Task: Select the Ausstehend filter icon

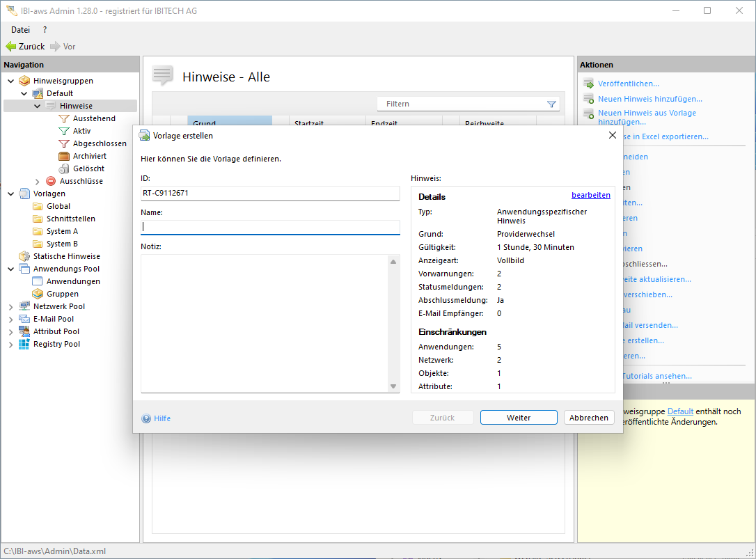Action: [64, 118]
